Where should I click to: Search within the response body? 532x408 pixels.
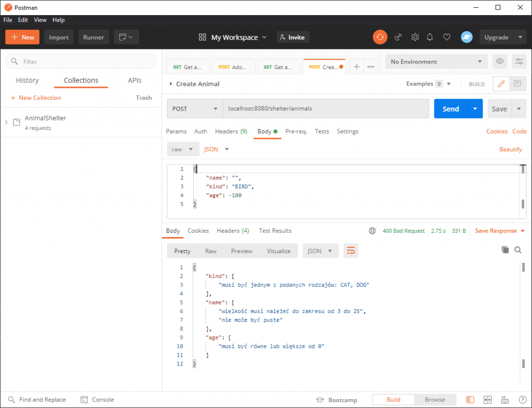518,250
